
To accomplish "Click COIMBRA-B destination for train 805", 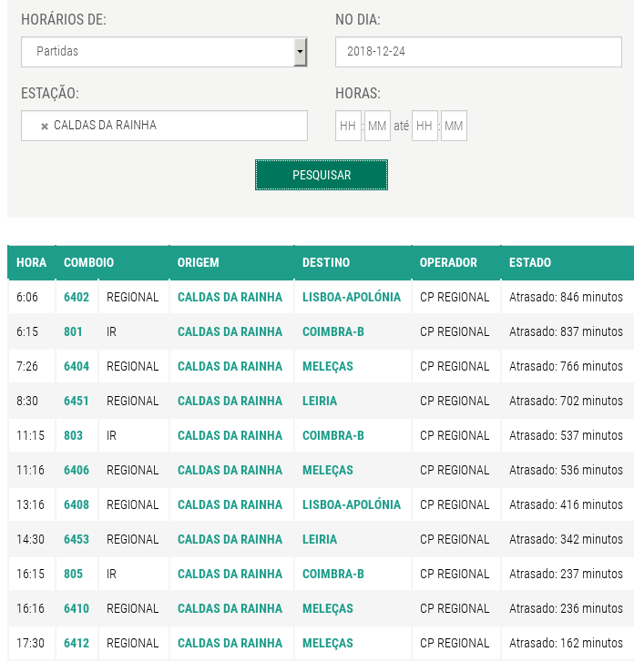I will [333, 574].
